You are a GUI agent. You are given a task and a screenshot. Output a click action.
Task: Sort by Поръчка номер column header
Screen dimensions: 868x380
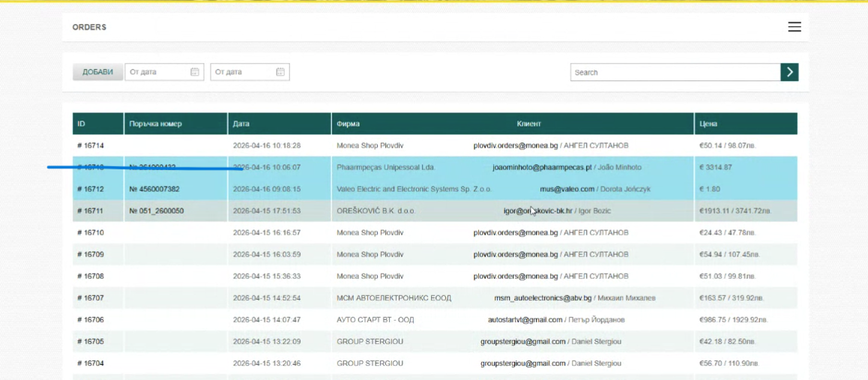(155, 124)
